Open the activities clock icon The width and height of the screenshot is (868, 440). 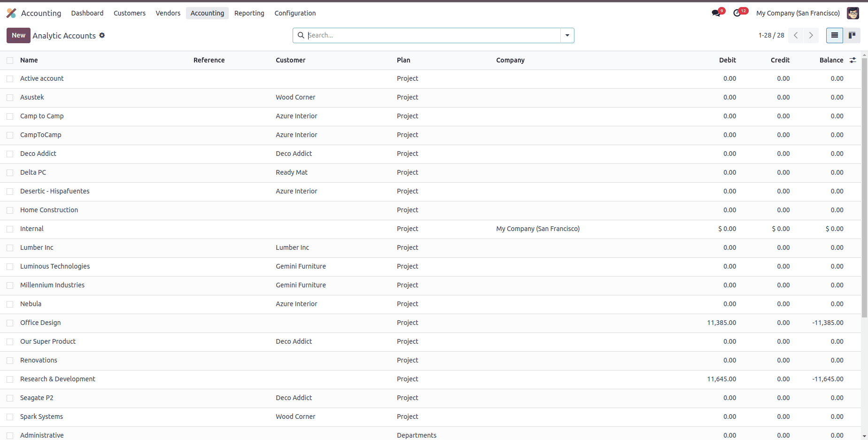coord(737,13)
